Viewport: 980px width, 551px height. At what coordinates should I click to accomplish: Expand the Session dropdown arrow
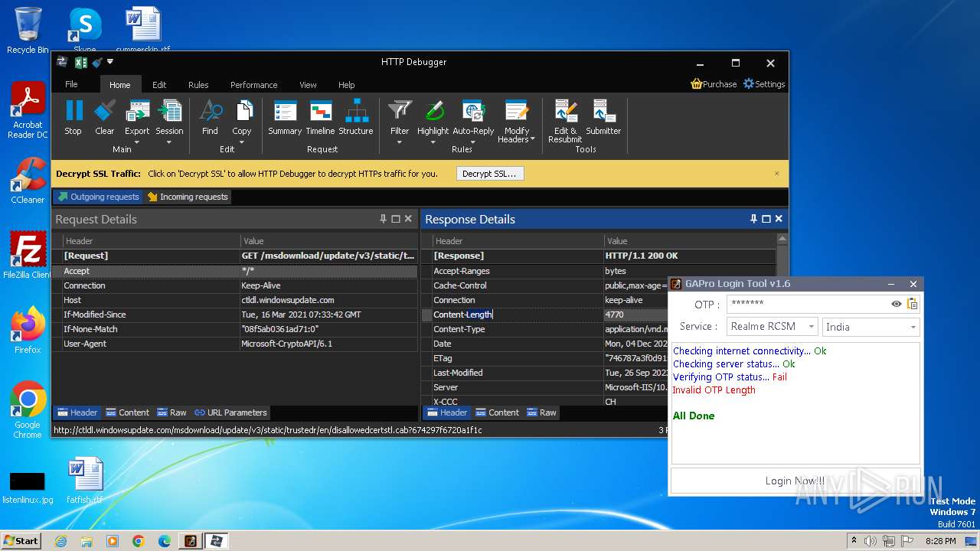point(169,142)
